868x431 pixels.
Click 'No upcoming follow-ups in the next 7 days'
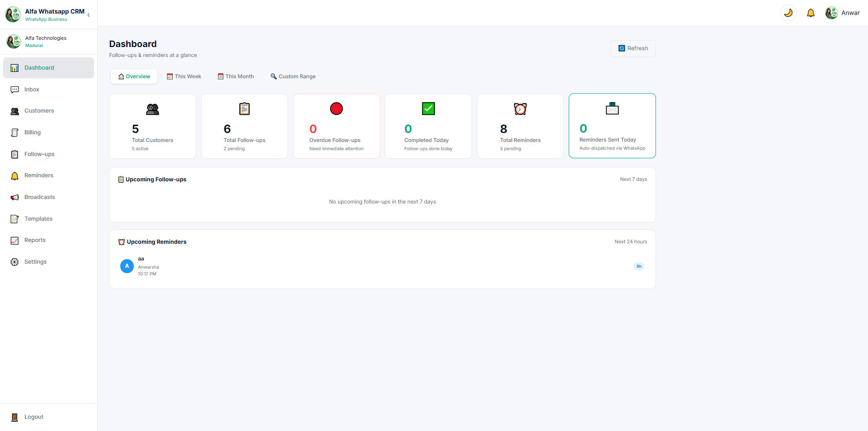click(x=382, y=202)
